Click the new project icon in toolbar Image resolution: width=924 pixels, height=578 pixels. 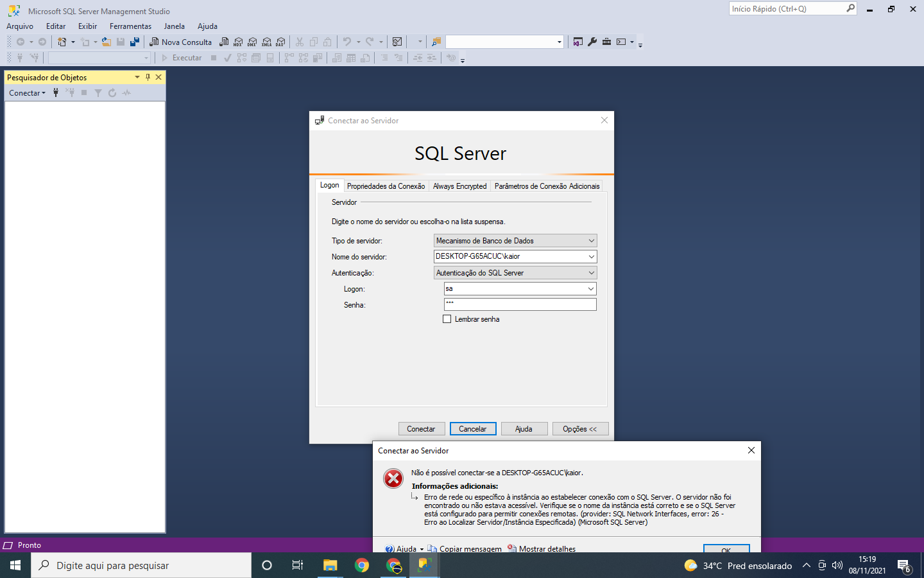[x=62, y=42]
